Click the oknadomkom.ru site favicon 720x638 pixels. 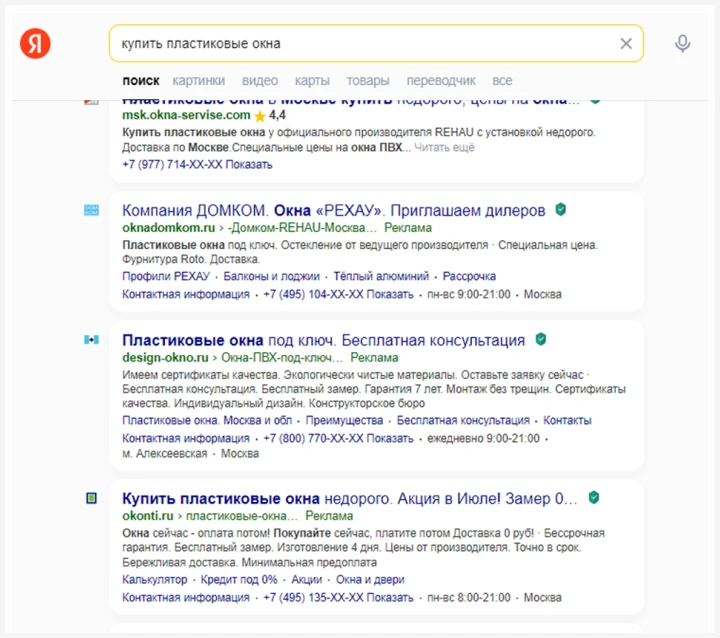pos(92,210)
